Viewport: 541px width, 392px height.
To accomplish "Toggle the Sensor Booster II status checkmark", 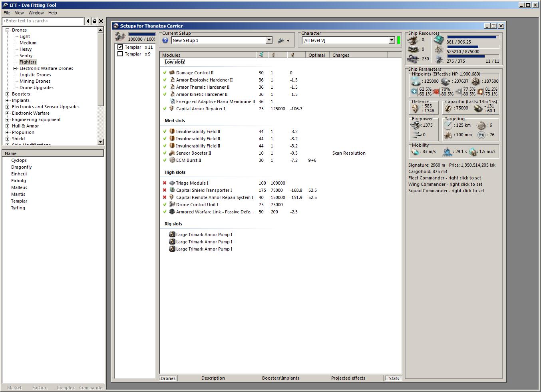I will click(165, 153).
